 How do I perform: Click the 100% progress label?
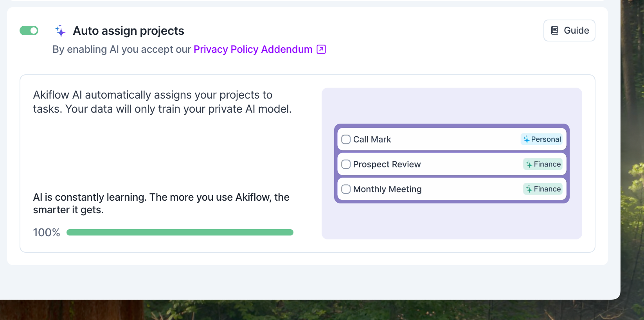coord(47,233)
